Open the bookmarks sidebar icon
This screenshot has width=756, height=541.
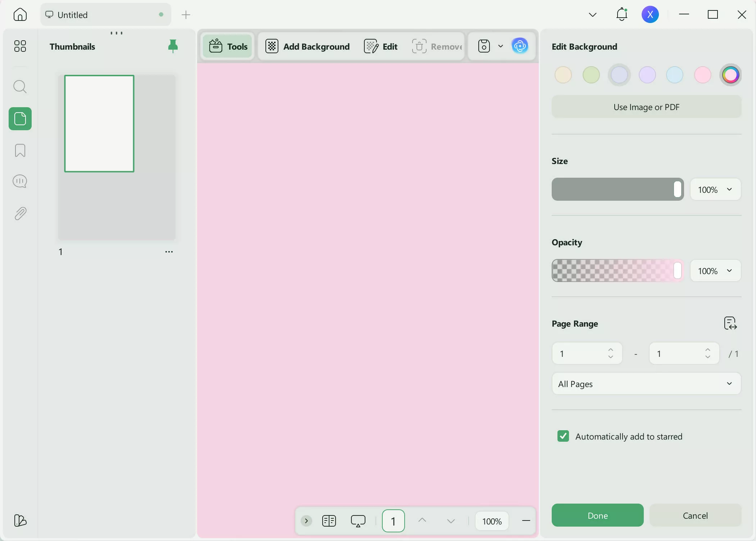20,150
